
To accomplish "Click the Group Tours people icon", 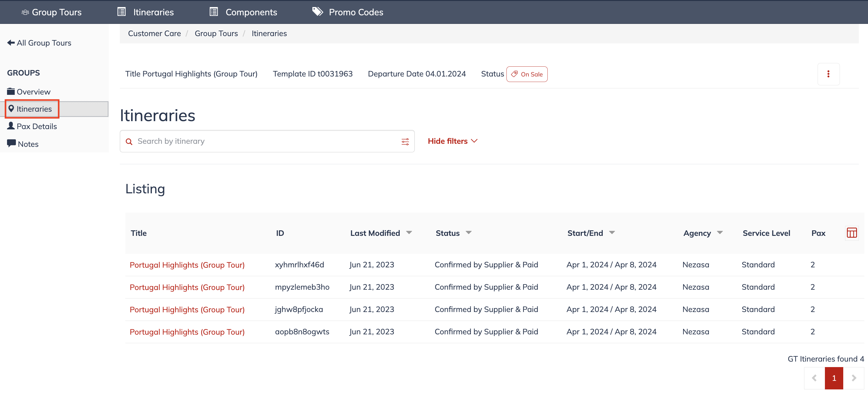I will 25,13.
